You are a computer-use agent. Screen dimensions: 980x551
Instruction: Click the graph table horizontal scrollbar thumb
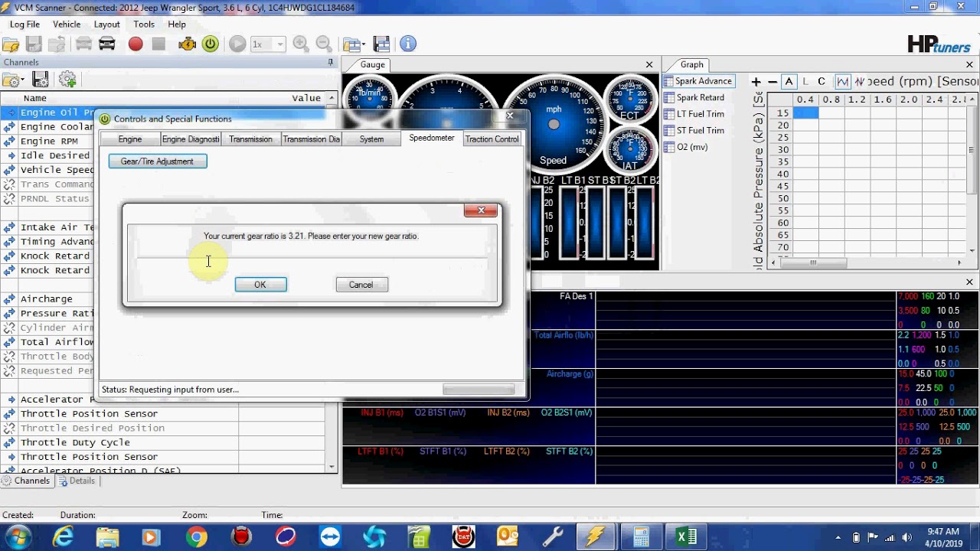813,262
